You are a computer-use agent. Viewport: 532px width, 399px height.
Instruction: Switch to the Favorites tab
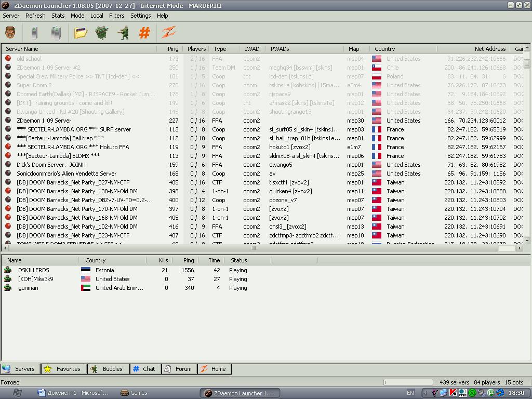63,369
